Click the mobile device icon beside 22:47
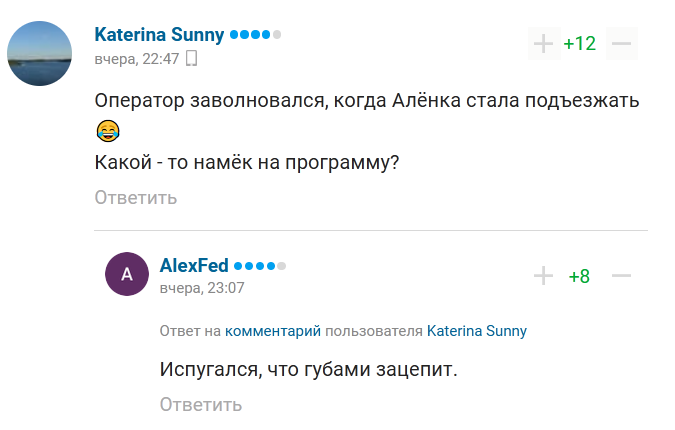 (x=192, y=58)
